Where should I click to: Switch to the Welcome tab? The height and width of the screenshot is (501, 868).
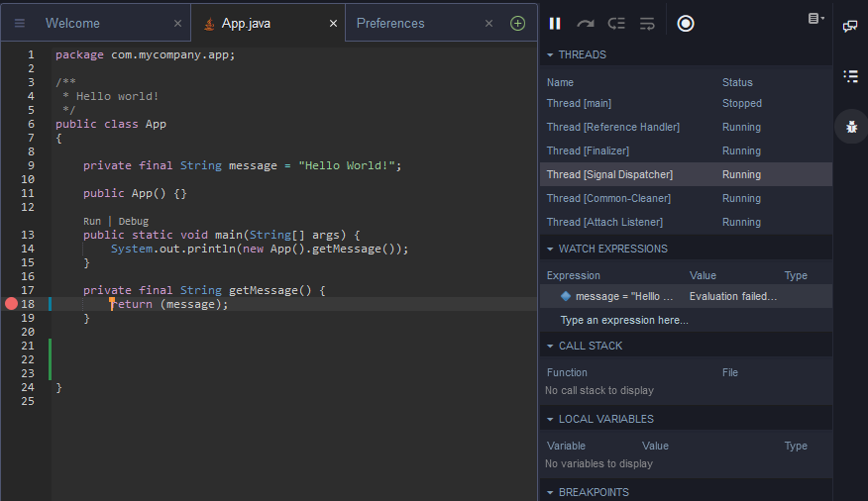click(x=72, y=23)
